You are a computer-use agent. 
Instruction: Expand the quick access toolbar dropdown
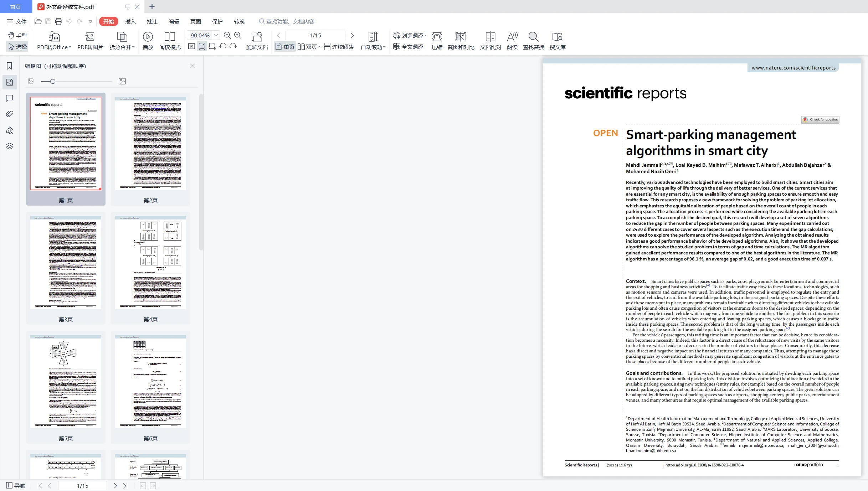pos(91,21)
